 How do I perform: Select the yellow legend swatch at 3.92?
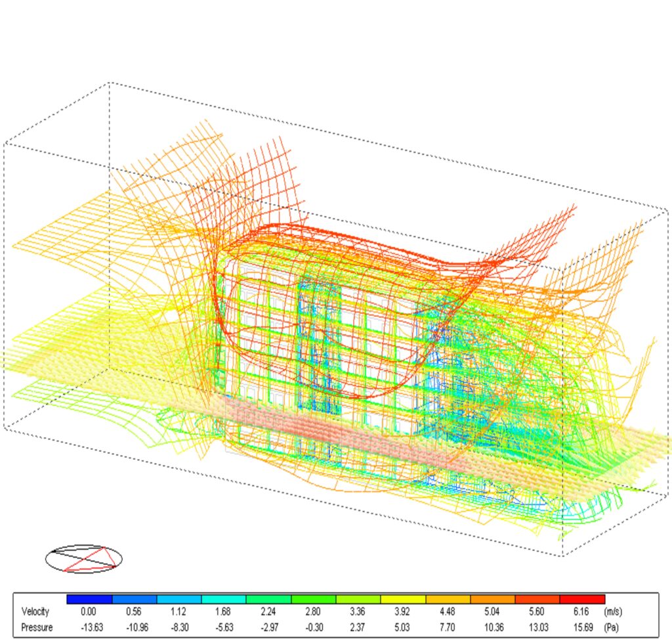coord(404,599)
